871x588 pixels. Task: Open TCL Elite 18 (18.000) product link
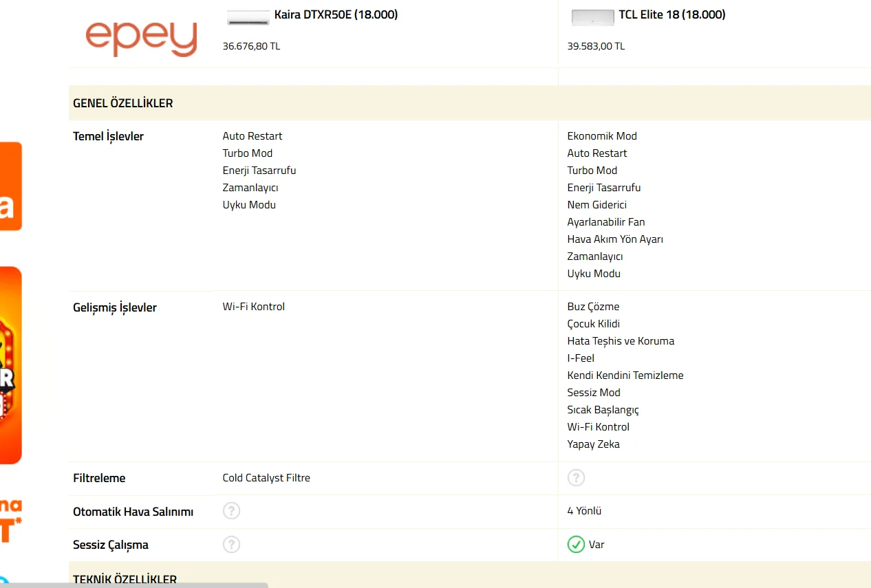672,14
